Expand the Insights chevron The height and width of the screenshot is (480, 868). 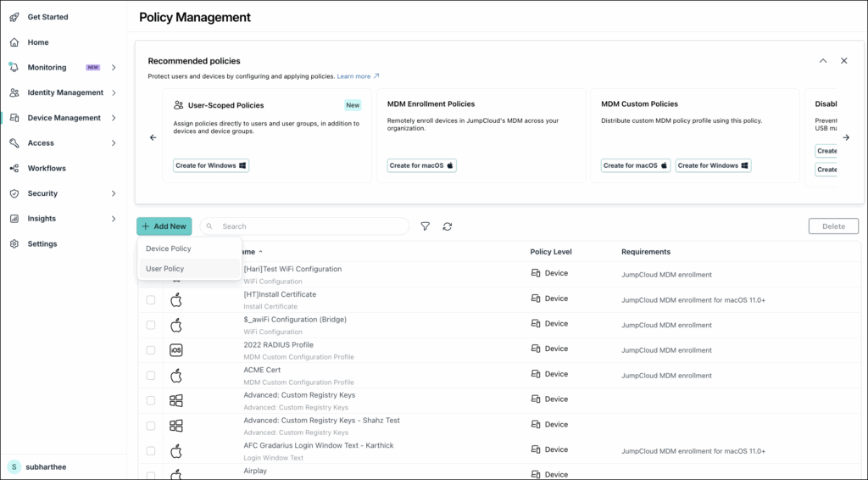114,219
